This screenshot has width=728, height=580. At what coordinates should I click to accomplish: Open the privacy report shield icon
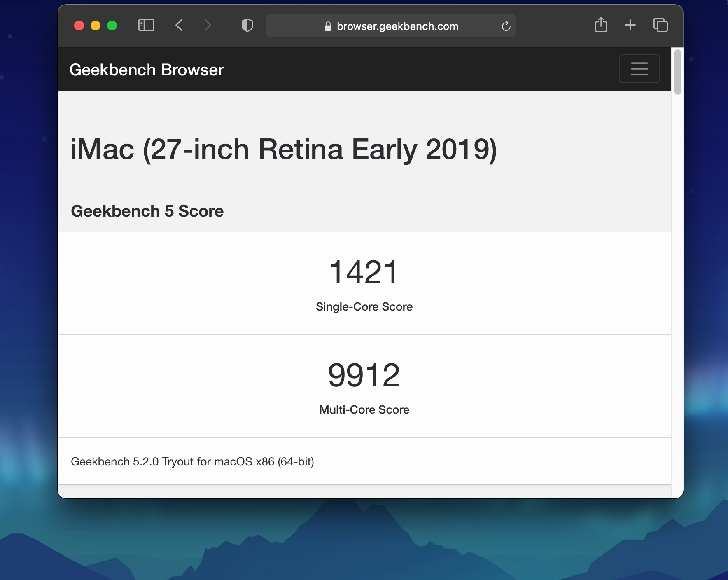(x=247, y=26)
